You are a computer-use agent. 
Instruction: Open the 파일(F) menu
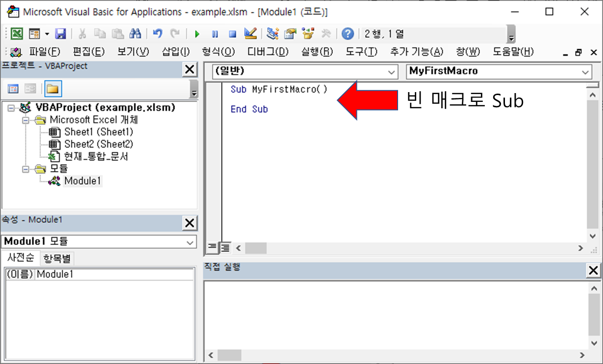[45, 52]
